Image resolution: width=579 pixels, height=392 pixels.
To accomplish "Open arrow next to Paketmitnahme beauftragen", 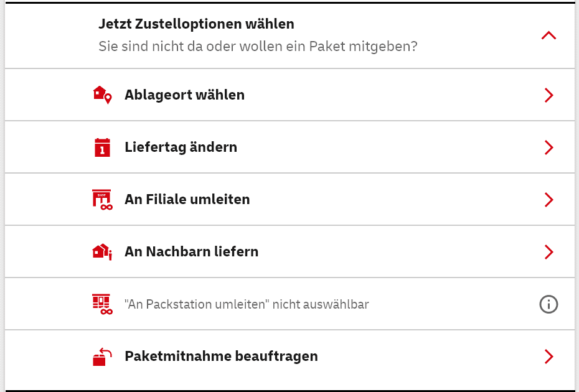I will (x=548, y=357).
